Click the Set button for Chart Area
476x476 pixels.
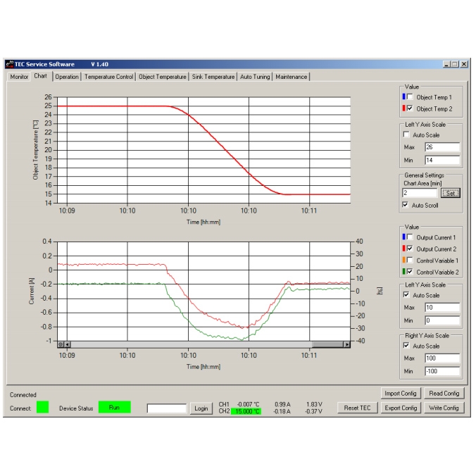coord(449,193)
